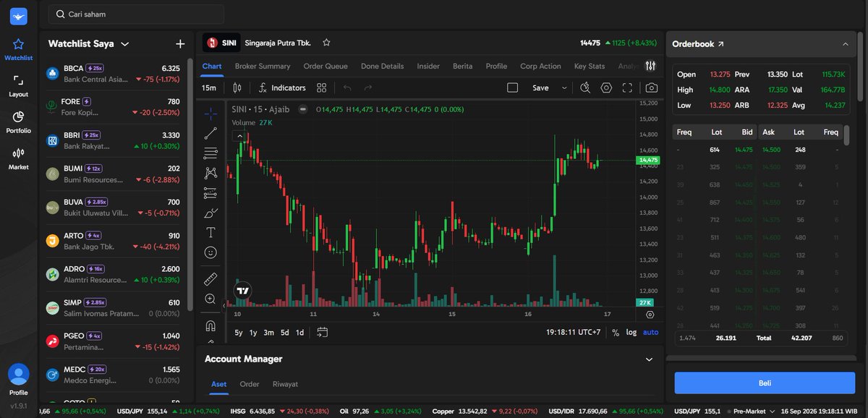Hide the SINI series with the minus toggle
The image size is (868, 418).
(x=303, y=109)
